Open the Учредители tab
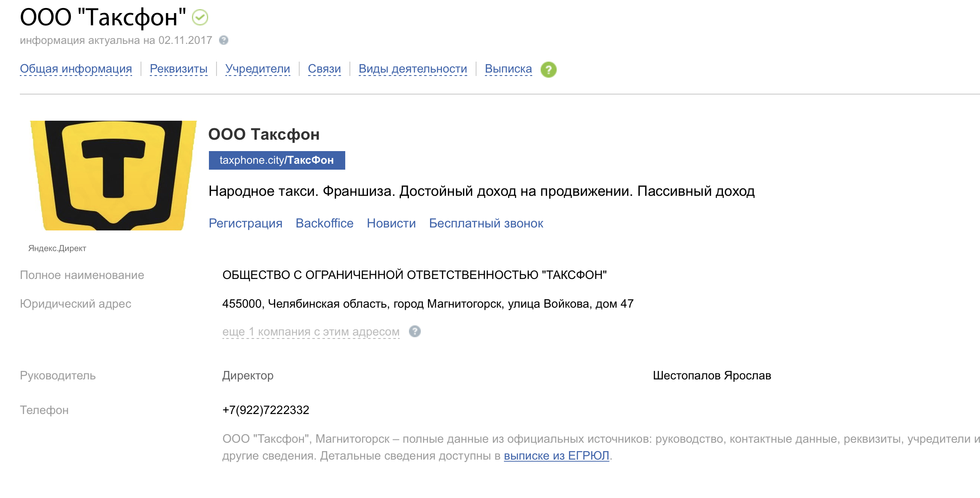 tap(257, 69)
